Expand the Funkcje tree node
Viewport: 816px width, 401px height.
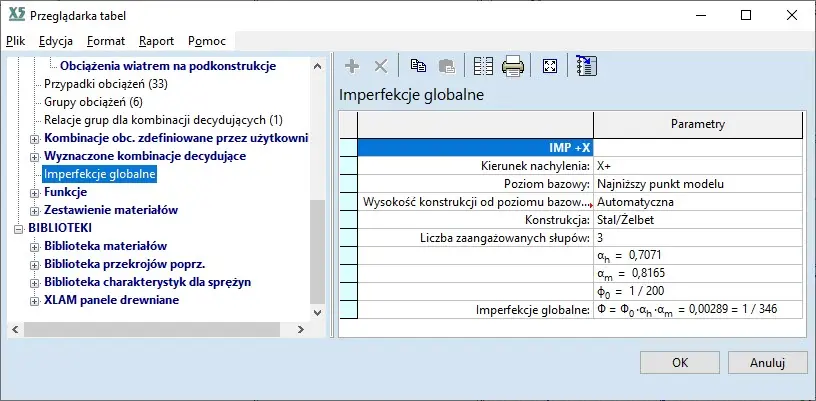pos(35,192)
